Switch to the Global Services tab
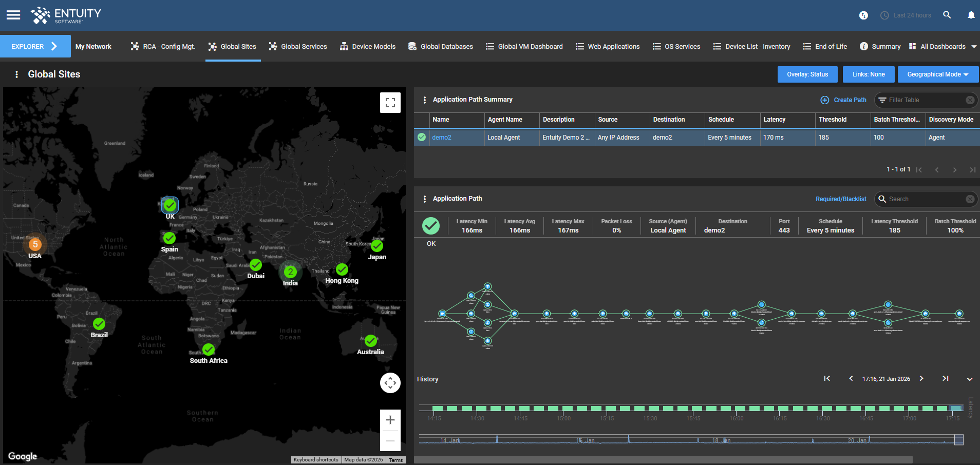980x465 pixels. click(x=298, y=46)
